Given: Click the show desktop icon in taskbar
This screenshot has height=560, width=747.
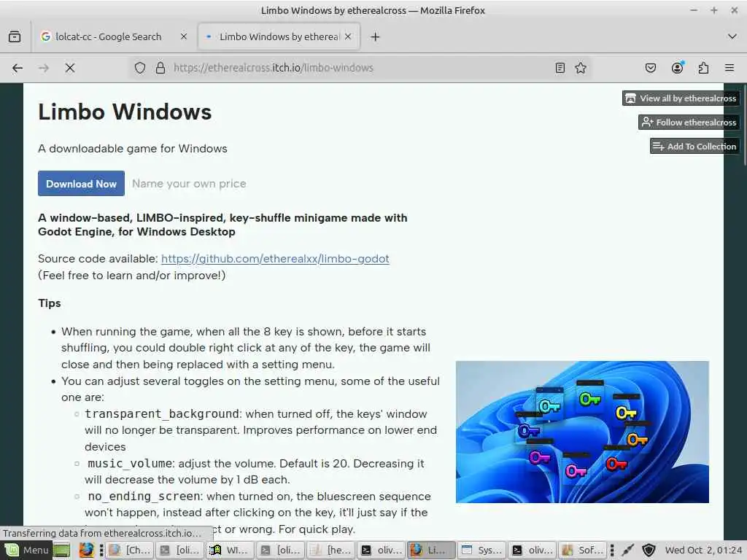Looking at the screenshot, I should pyautogui.click(x=61, y=550).
